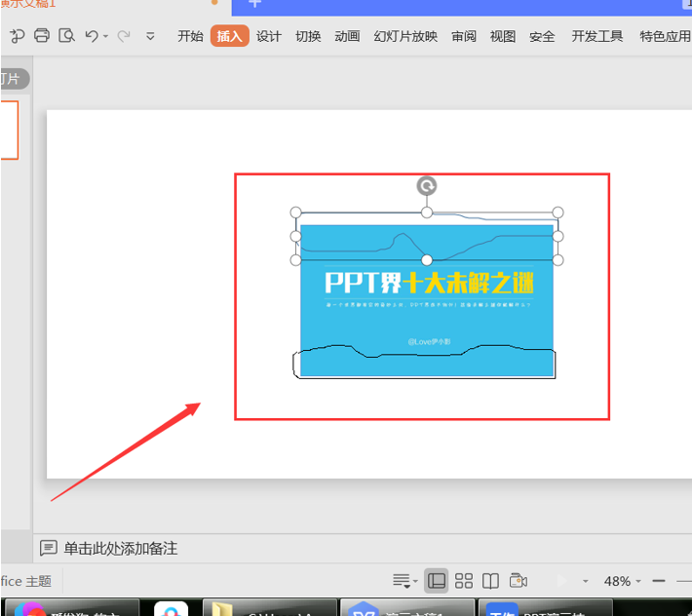Click the rotation handle above the shape

click(x=427, y=186)
